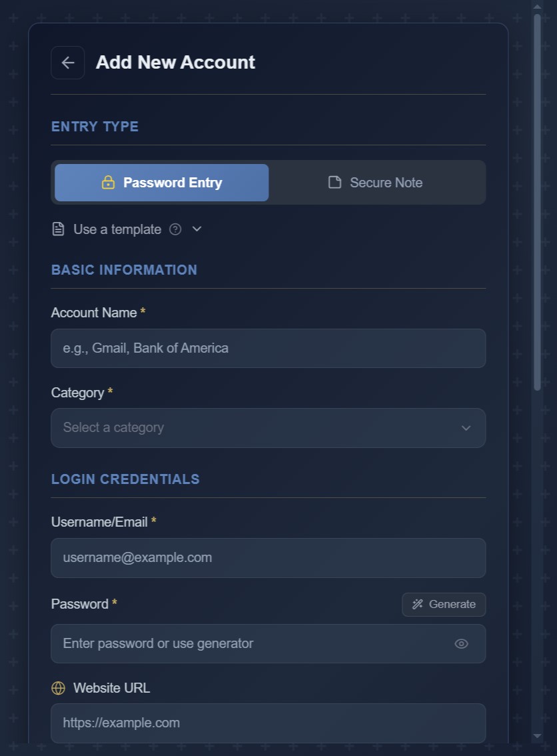Viewport: 557px width, 756px height.
Task: Open the help tooltip icon next to template
Action: click(x=175, y=229)
